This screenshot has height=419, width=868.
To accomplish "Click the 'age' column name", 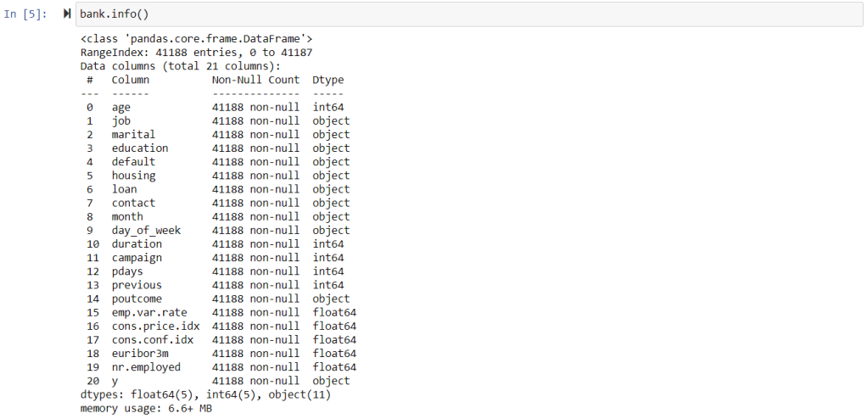I will [120, 107].
